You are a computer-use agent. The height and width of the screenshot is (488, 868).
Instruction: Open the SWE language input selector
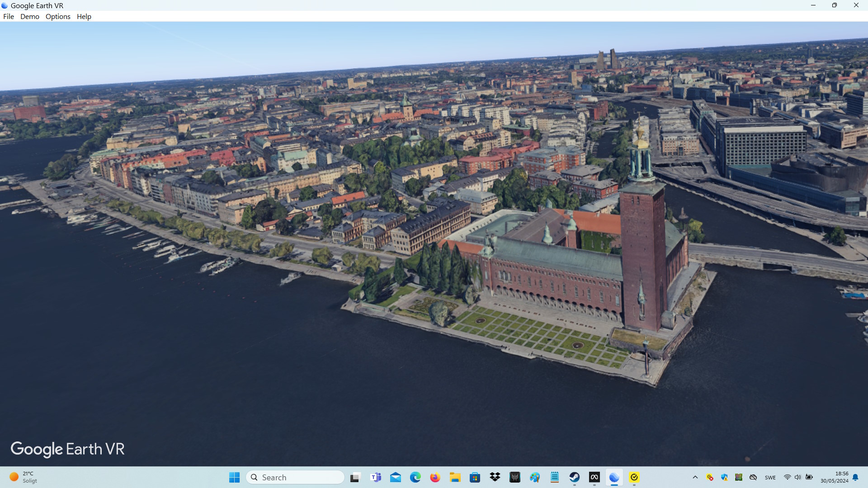(770, 478)
